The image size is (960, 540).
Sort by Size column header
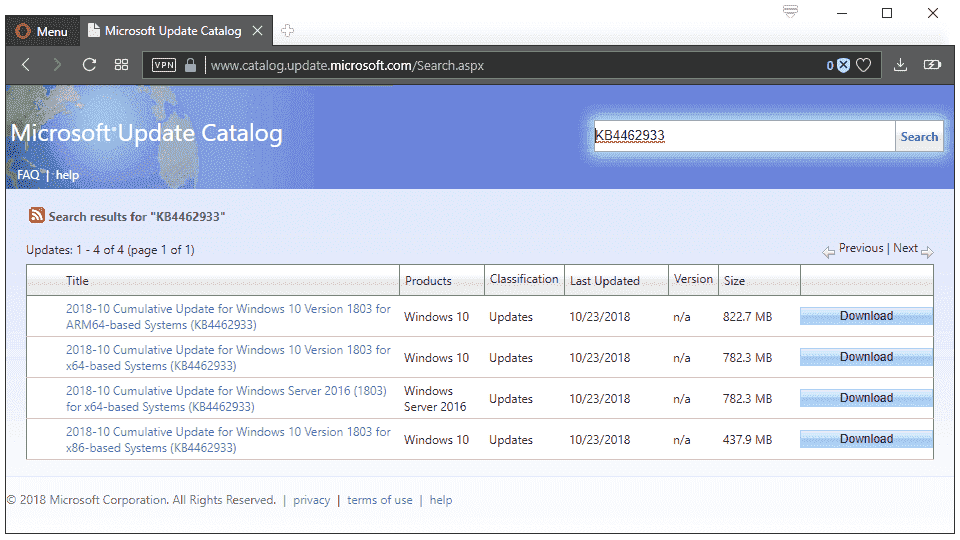[x=734, y=280]
